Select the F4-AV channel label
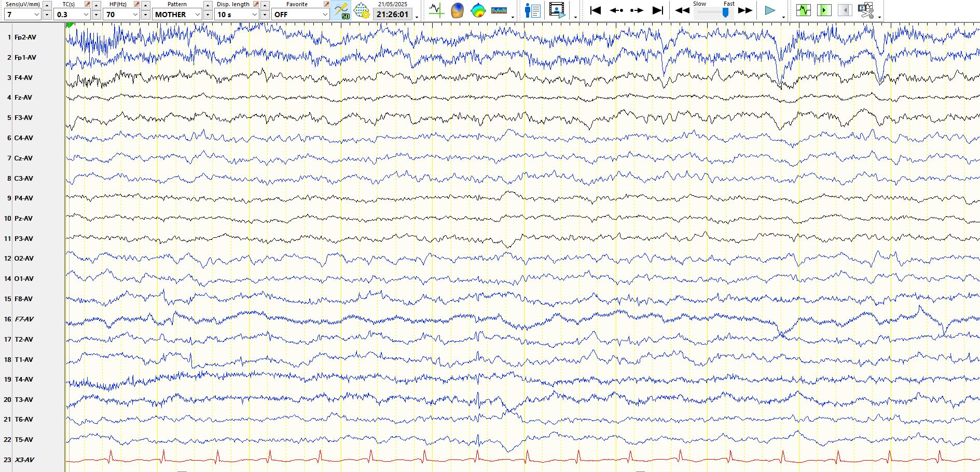This screenshot has width=980, height=472. (x=23, y=78)
